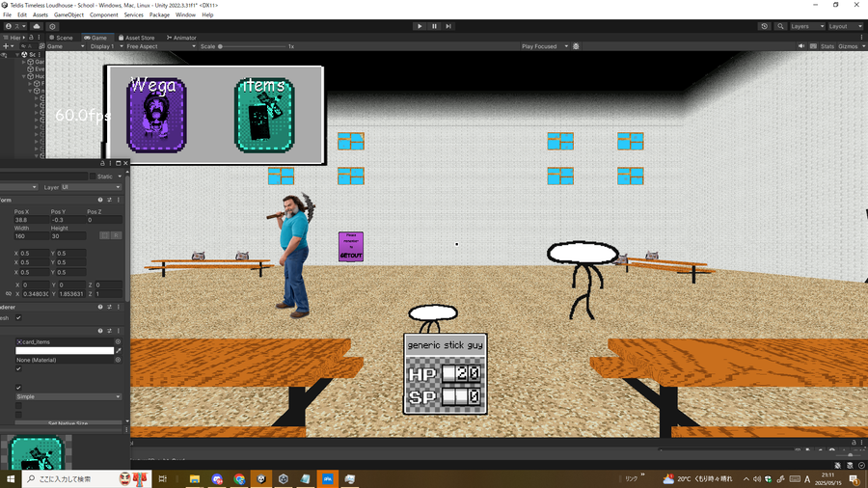
Task: Toggle the frame debugger bug icon
Action: tap(576, 46)
